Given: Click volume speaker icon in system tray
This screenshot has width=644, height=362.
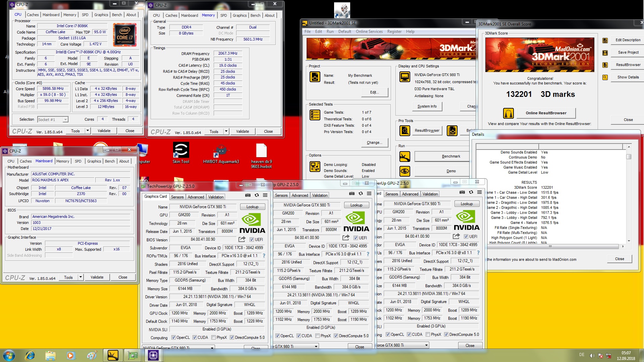Looking at the screenshot, I should tap(592, 355).
